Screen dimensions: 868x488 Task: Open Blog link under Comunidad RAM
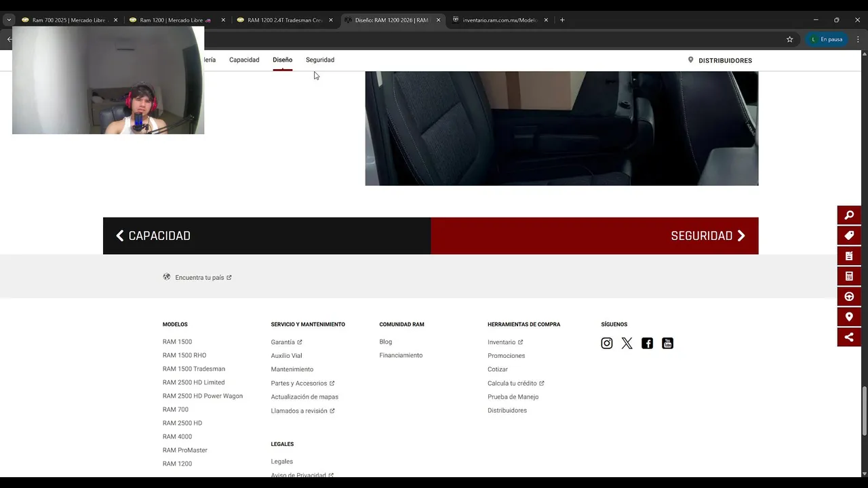[386, 342]
